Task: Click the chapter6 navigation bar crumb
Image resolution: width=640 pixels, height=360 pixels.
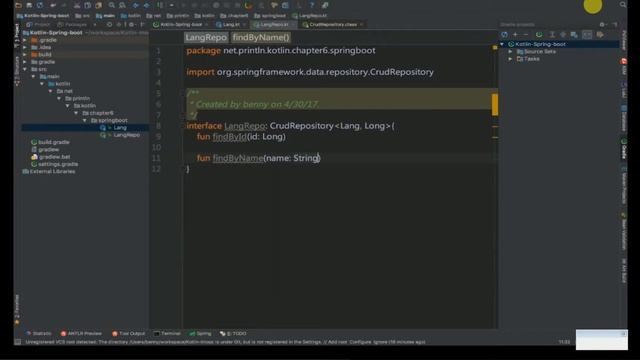Action: [x=234, y=16]
